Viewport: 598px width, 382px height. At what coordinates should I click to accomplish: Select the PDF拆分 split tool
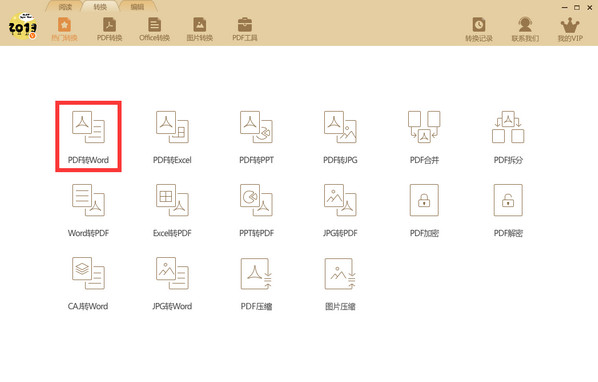click(508, 137)
